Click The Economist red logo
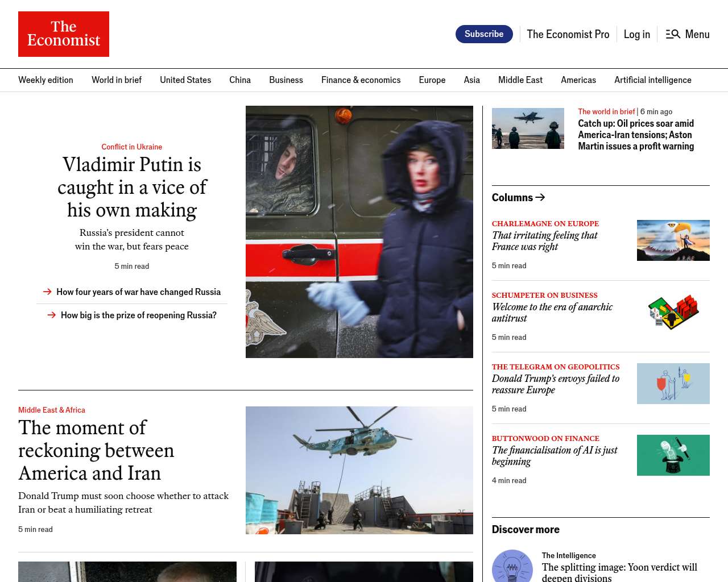 64,34
